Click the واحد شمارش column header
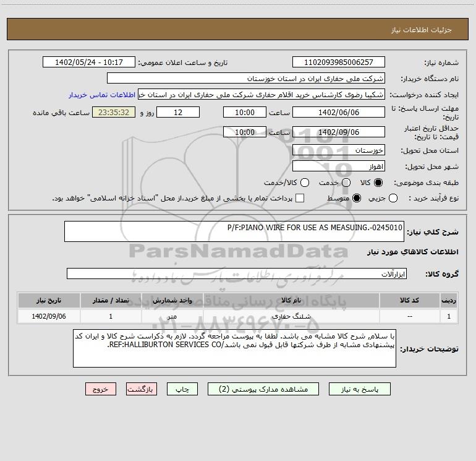The height and width of the screenshot is (461, 476). (172, 301)
